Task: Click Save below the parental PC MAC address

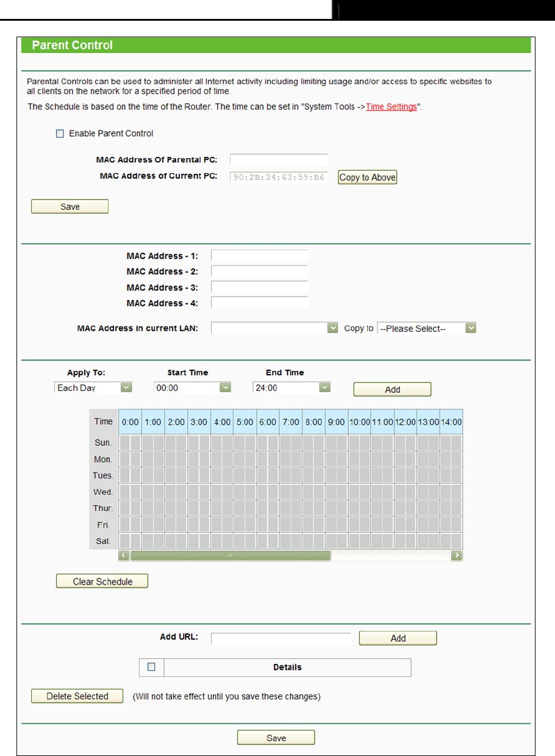Action: click(70, 207)
